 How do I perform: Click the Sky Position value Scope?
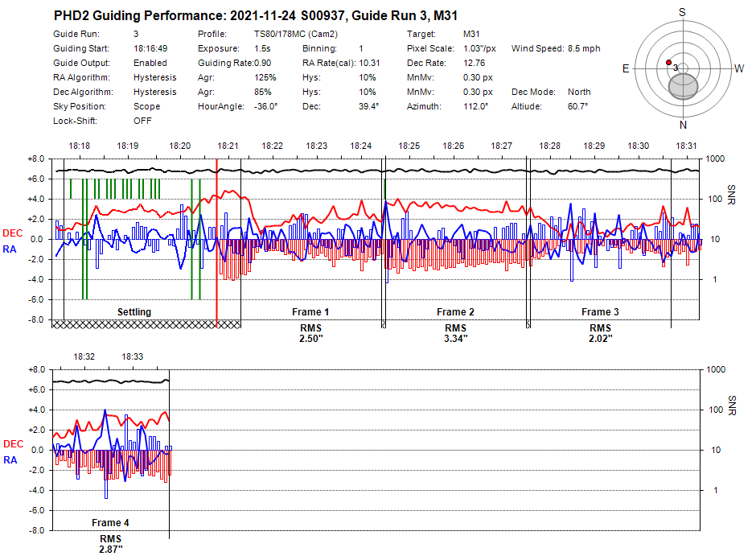(146, 106)
